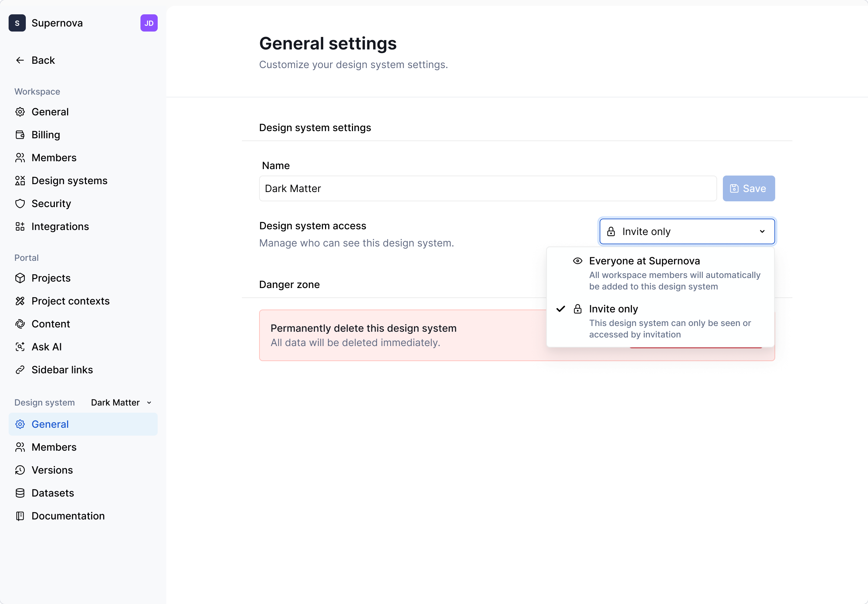The height and width of the screenshot is (604, 868).
Task: Click the Members people icon in Workspace
Action: [x=20, y=158]
